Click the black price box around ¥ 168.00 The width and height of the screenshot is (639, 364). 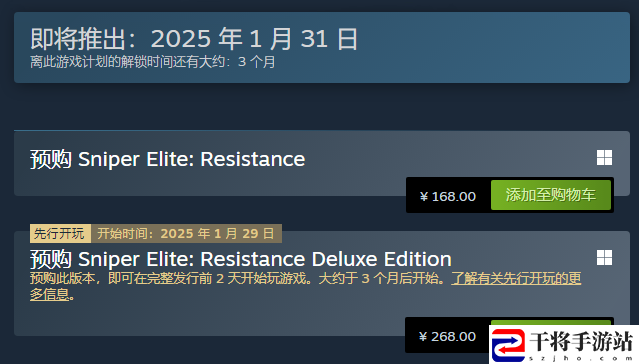point(448,195)
